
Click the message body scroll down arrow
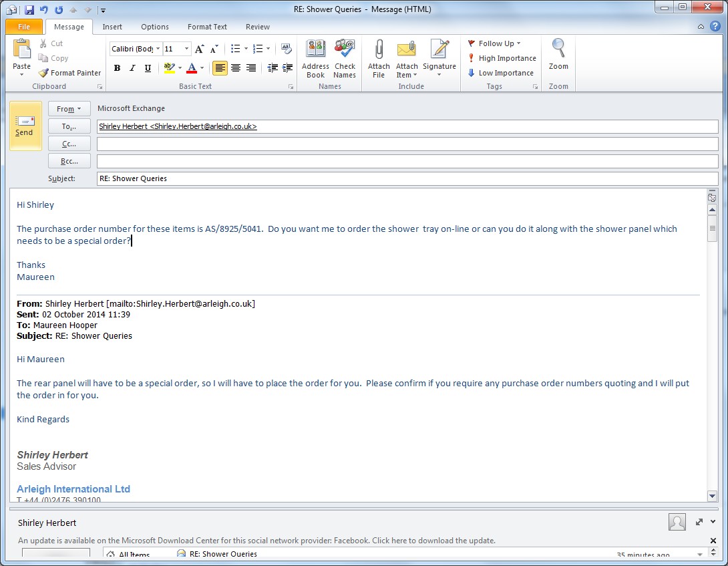point(712,496)
